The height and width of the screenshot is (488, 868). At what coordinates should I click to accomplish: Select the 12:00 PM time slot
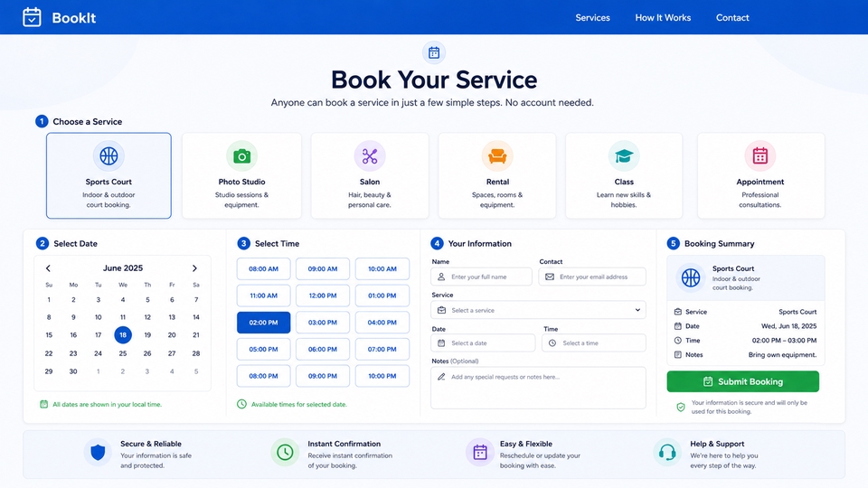(323, 296)
